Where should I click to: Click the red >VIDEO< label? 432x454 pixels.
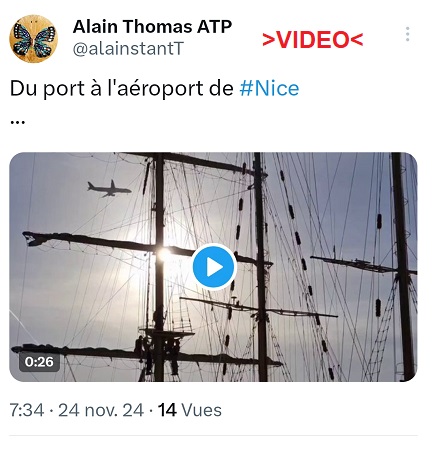pos(312,40)
